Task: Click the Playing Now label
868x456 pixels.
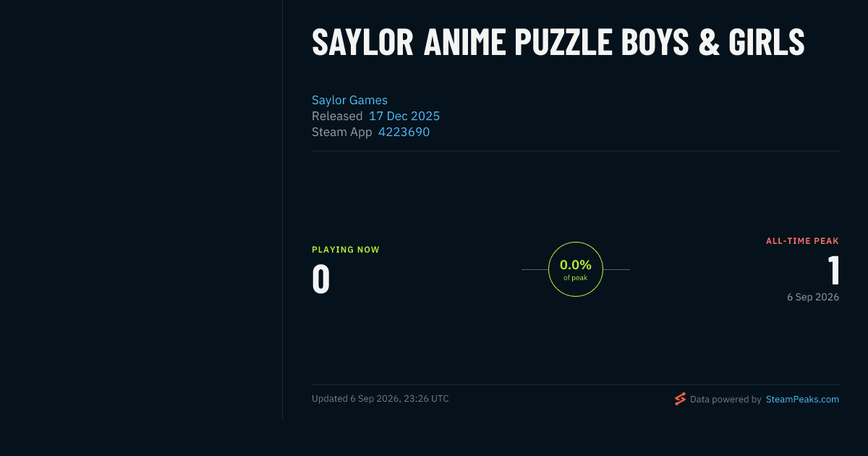Action: pos(346,250)
